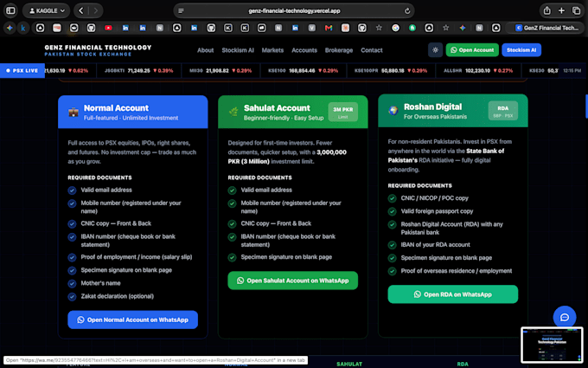Click the check icon beside IBAN of your RDA account

[393, 245]
